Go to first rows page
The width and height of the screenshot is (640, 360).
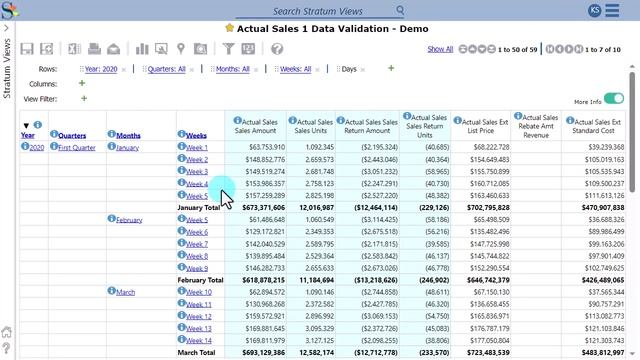point(462,49)
